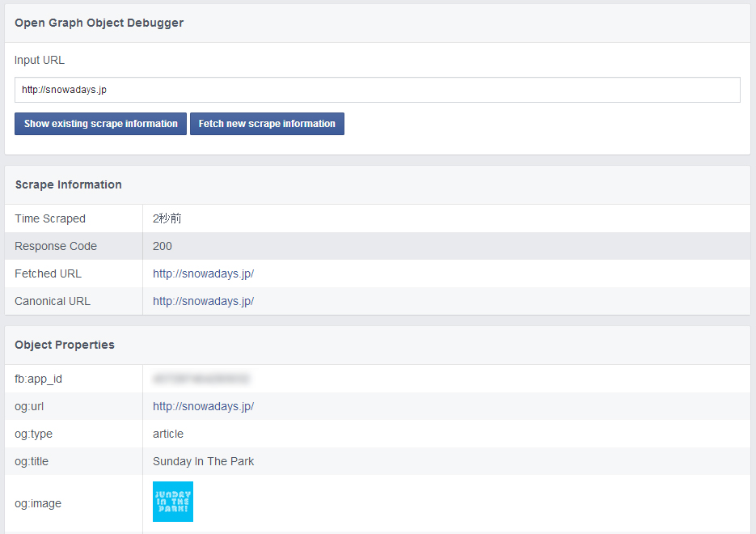The height and width of the screenshot is (534, 756).
Task: Click the Response Code value 200
Action: click(163, 246)
